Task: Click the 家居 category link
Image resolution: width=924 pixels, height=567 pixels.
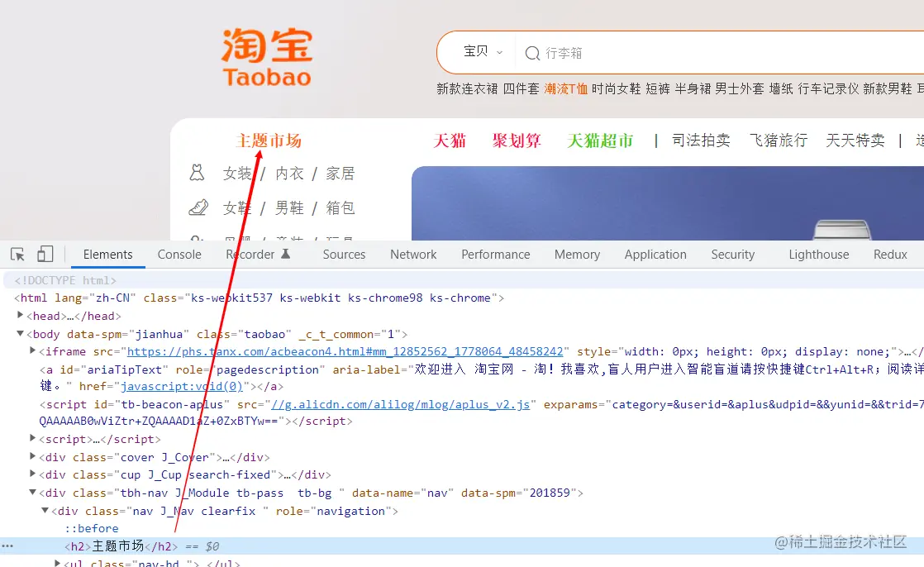Action: 340,174
